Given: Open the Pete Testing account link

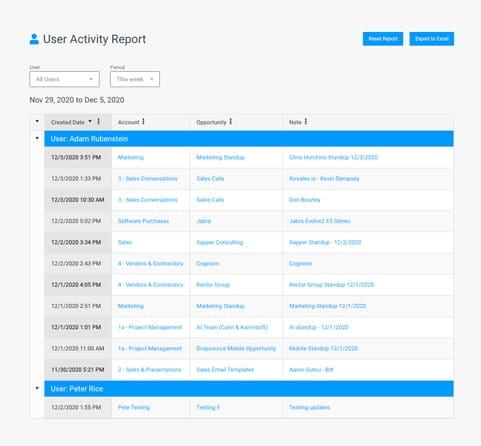Looking at the screenshot, I should pos(134,407).
